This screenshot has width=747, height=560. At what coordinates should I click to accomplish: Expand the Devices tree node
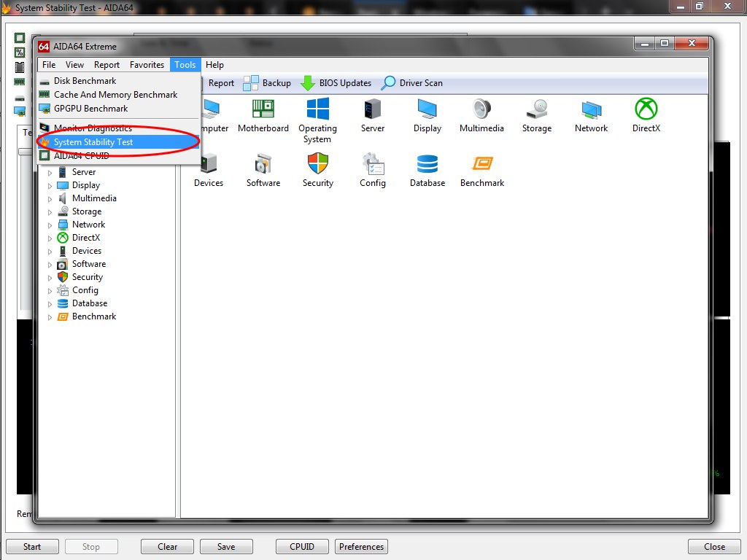coord(50,252)
